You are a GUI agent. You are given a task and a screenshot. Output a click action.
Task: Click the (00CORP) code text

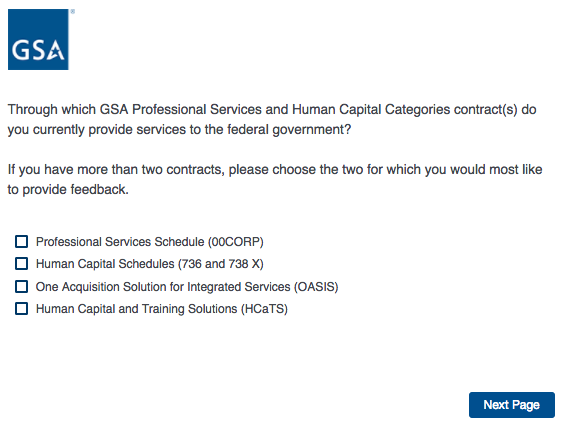236,242
